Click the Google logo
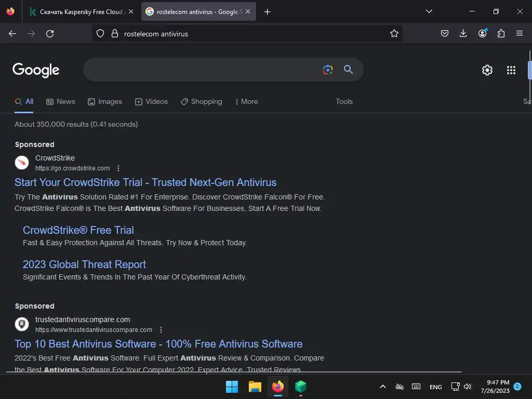The image size is (532, 399). (36, 70)
